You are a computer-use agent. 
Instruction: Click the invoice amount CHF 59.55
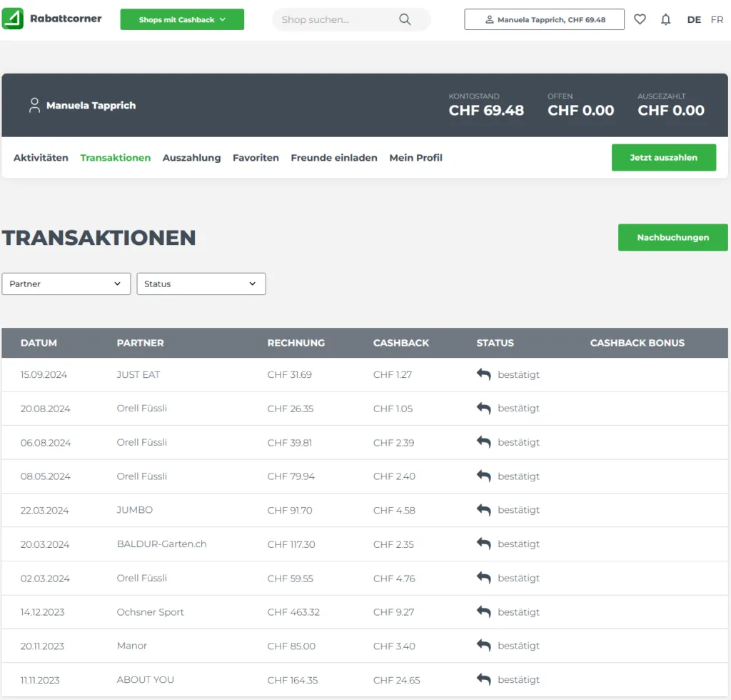point(291,579)
